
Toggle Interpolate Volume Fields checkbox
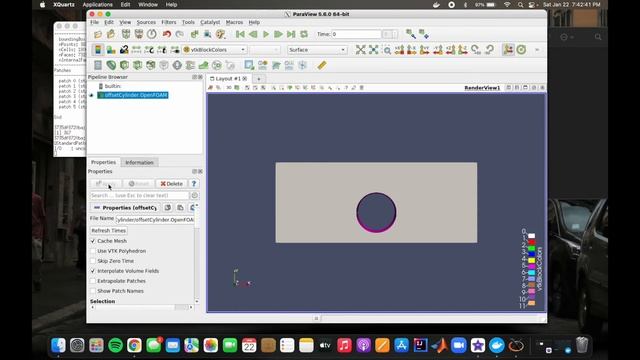coord(93,271)
